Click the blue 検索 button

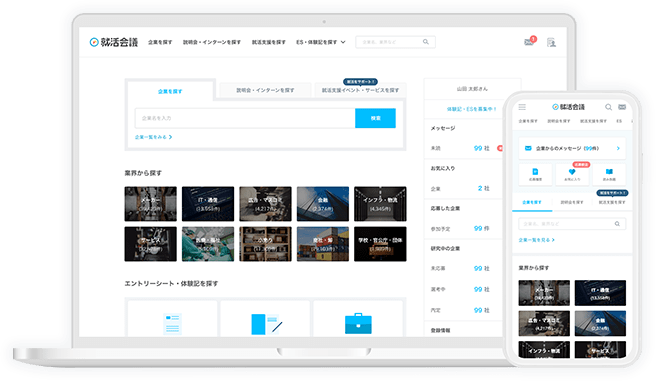[375, 118]
